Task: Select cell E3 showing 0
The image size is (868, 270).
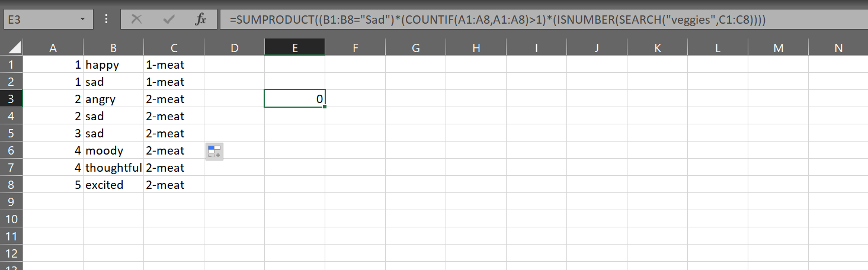Action: tap(294, 99)
